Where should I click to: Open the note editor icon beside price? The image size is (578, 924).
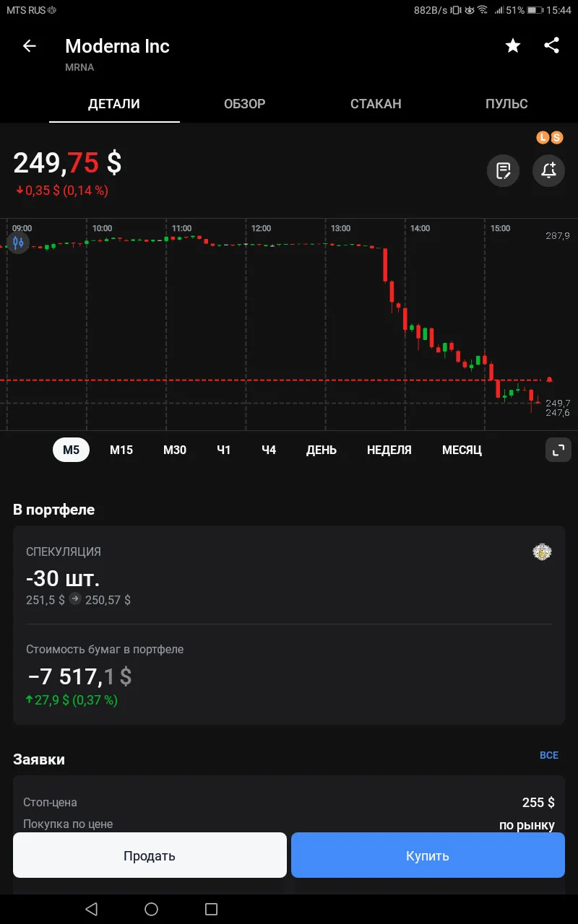(x=503, y=171)
